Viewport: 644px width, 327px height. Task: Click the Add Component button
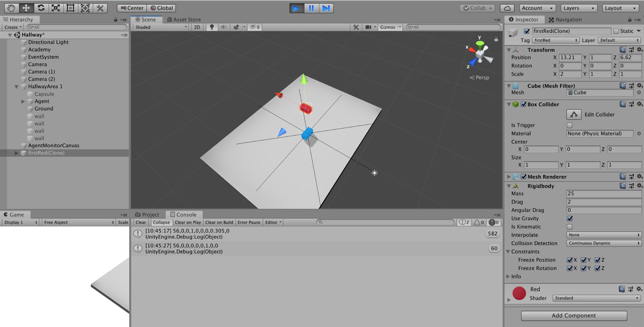pyautogui.click(x=573, y=316)
